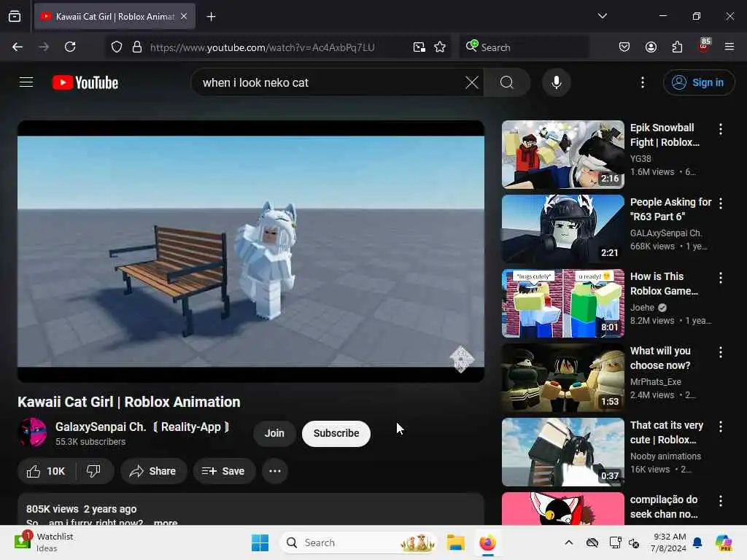The image size is (747, 560).
Task: Open options for compilação do seek chan
Action: [x=721, y=500]
